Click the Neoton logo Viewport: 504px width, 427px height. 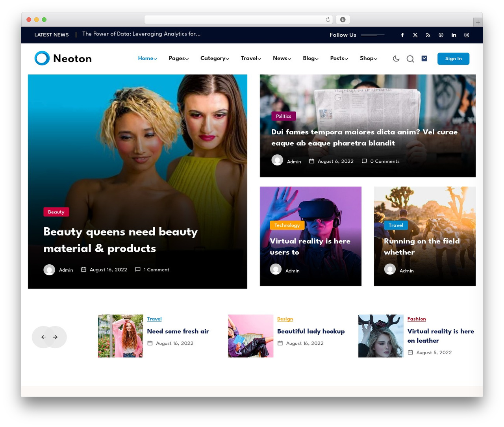click(x=63, y=58)
